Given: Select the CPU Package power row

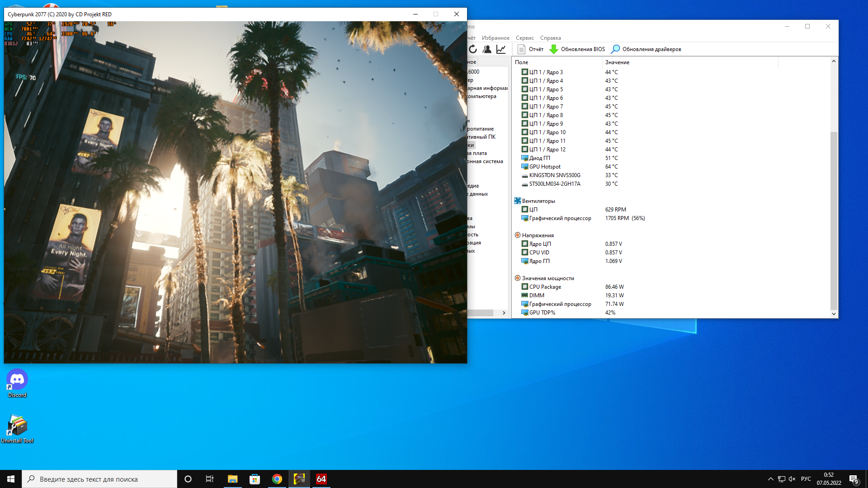Looking at the screenshot, I should click(x=545, y=287).
